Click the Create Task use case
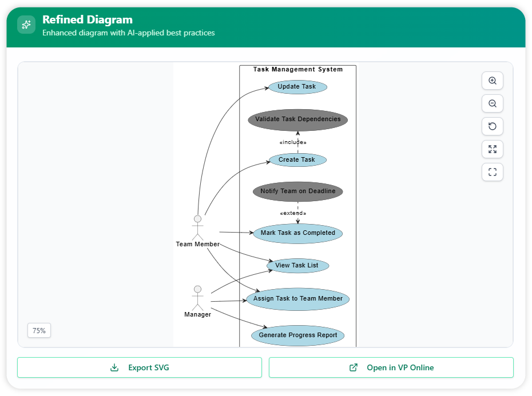Screen dimensions: 532x396 (297, 160)
